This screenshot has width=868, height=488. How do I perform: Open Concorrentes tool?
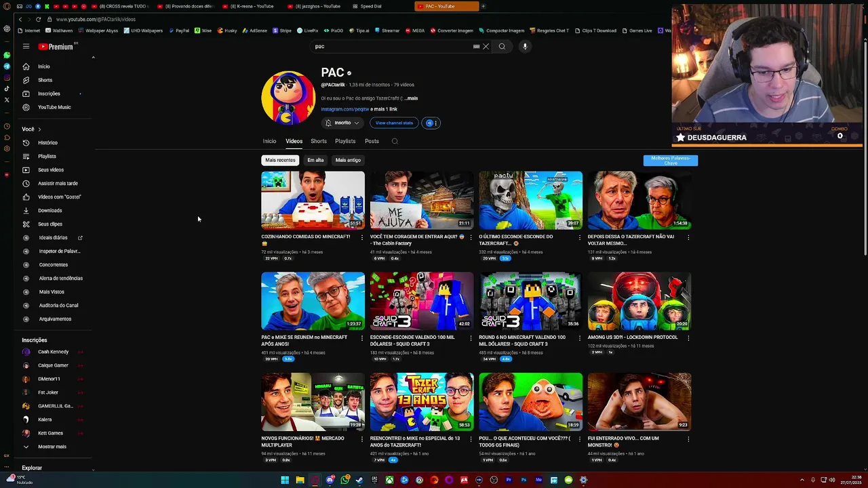54,265
